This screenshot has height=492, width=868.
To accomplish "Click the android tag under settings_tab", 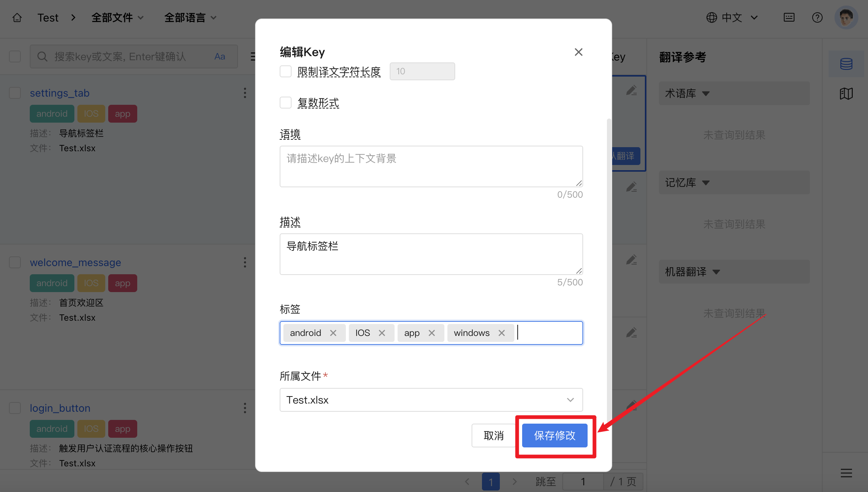I will 52,114.
